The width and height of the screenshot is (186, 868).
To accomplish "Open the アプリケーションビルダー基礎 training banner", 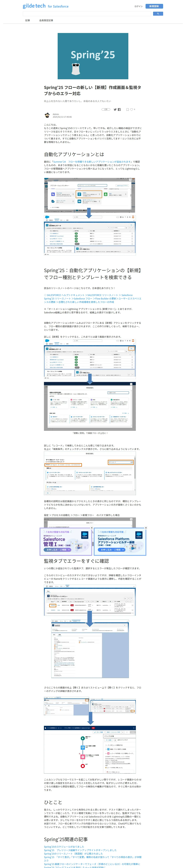I will click(x=120, y=542).
